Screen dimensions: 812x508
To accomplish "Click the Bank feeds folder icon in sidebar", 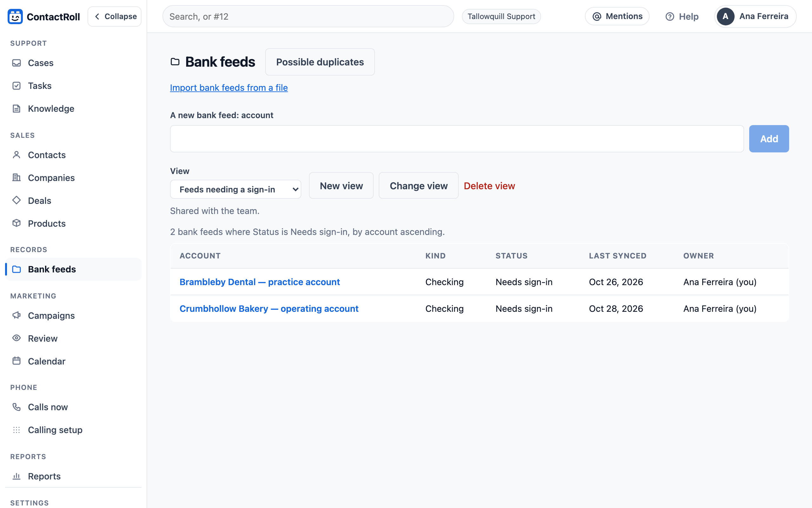I will (16, 269).
